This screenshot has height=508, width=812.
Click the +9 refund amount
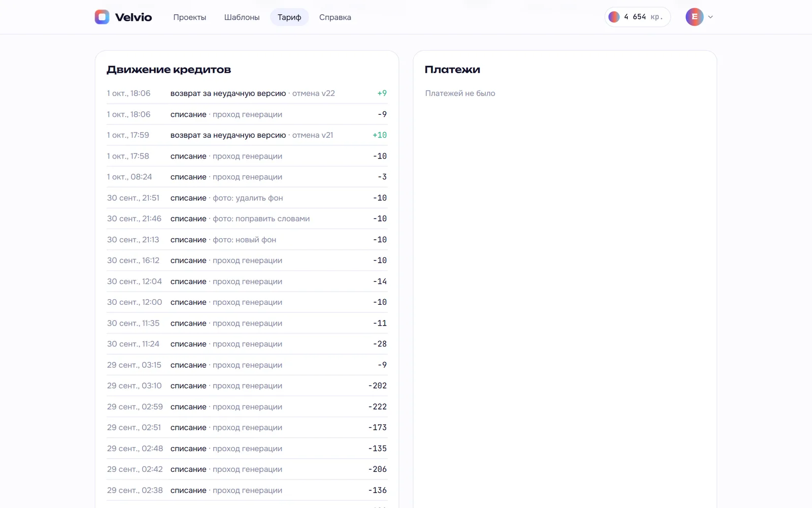[382, 93]
